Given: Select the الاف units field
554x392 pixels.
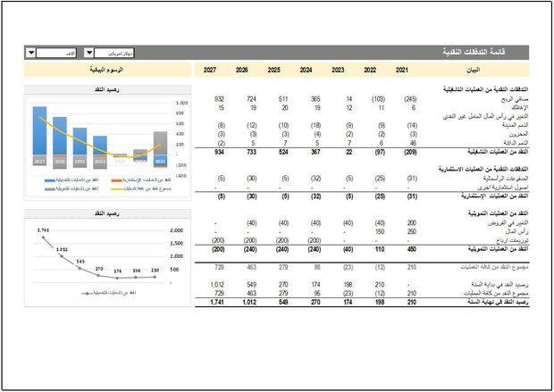Looking at the screenshot, I should pos(56,53).
